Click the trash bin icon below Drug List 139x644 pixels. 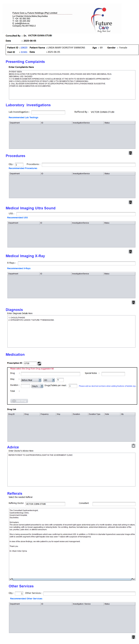(133, 446)
